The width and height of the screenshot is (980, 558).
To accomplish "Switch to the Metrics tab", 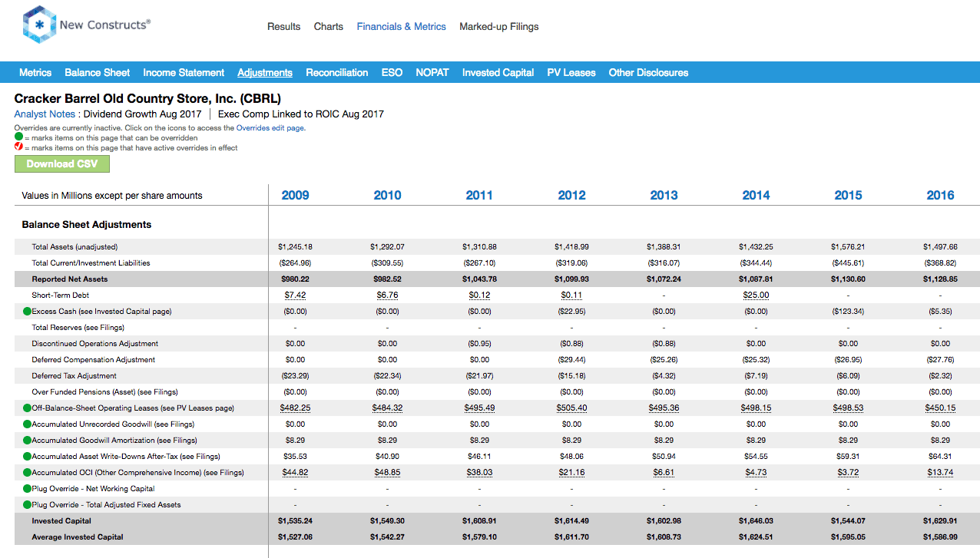I will coord(35,73).
